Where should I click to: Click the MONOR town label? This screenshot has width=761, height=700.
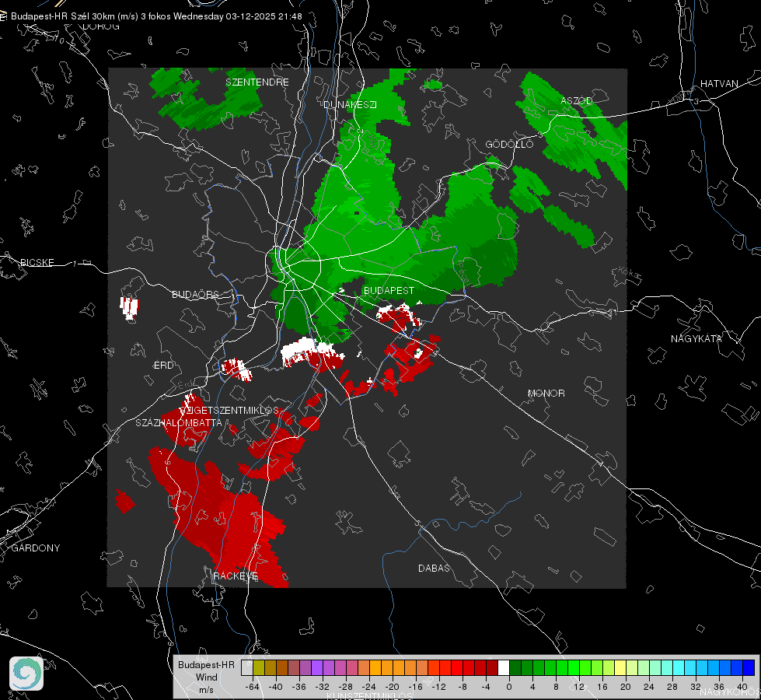click(x=546, y=394)
